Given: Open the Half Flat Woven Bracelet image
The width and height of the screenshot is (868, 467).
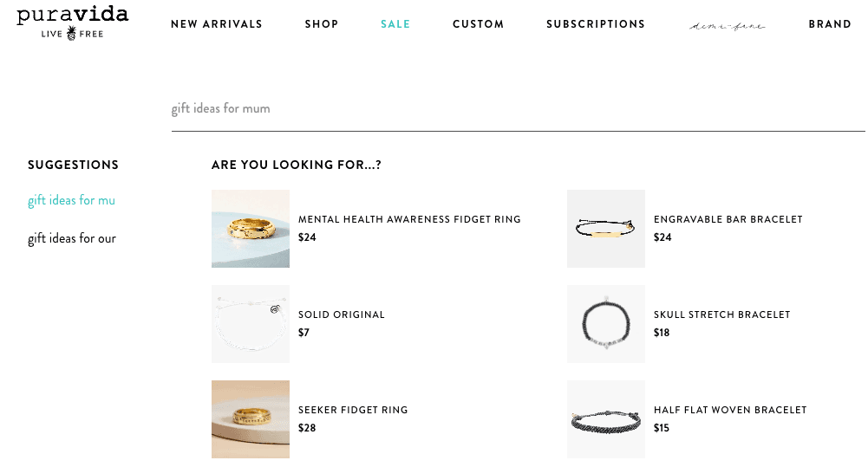Looking at the screenshot, I should coord(605,418).
